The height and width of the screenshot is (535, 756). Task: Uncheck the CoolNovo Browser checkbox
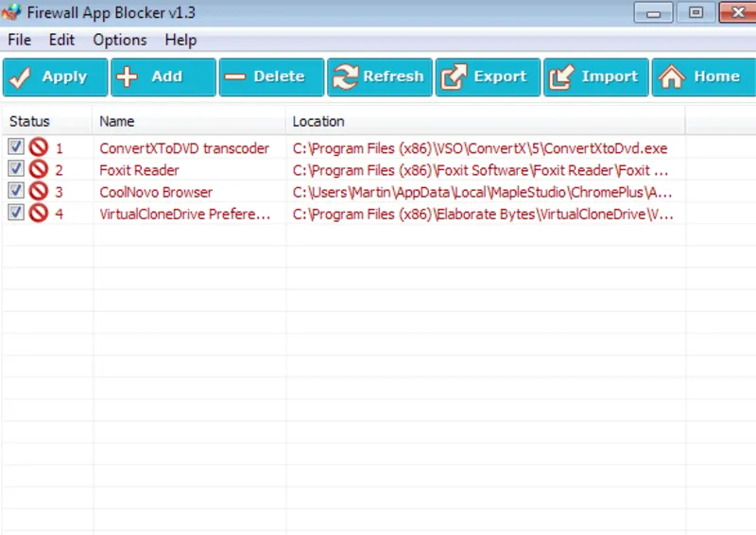pos(16,191)
